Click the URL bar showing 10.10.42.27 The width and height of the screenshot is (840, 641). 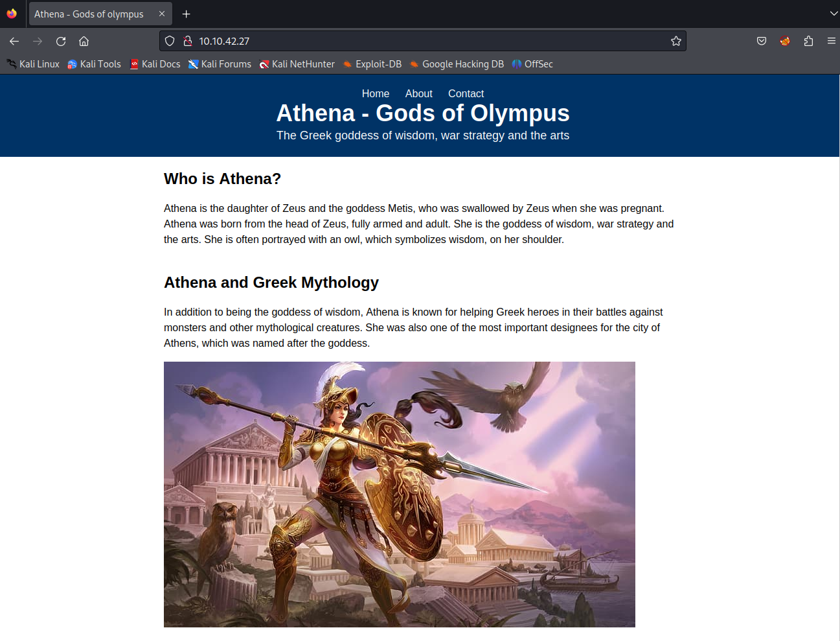click(x=423, y=41)
